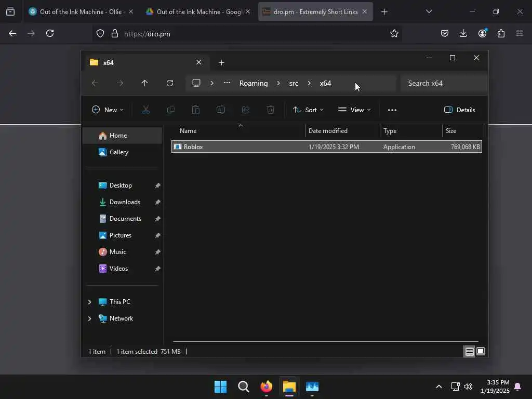Expand the This PC tree node
Screen dimensions: 532x399
tap(89, 302)
